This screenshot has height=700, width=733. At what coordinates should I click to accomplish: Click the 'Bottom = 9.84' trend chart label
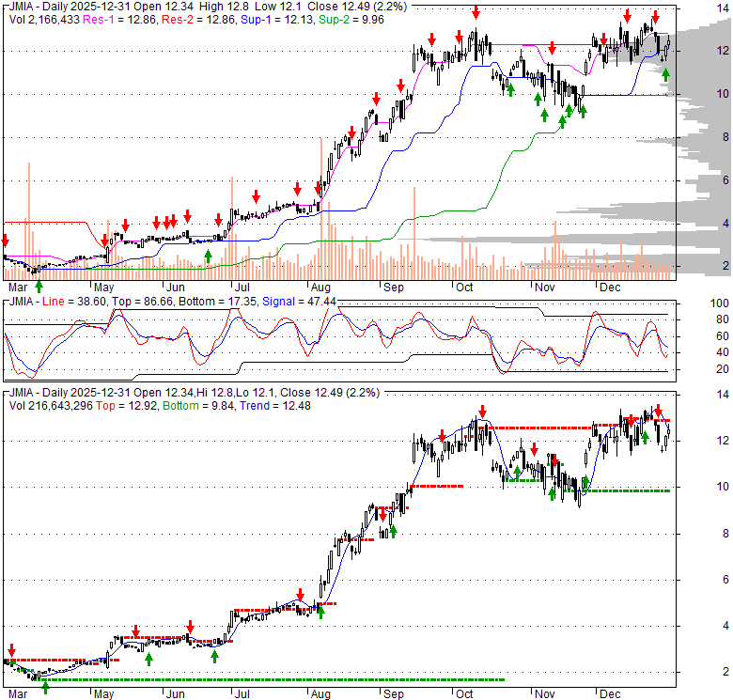click(x=198, y=406)
